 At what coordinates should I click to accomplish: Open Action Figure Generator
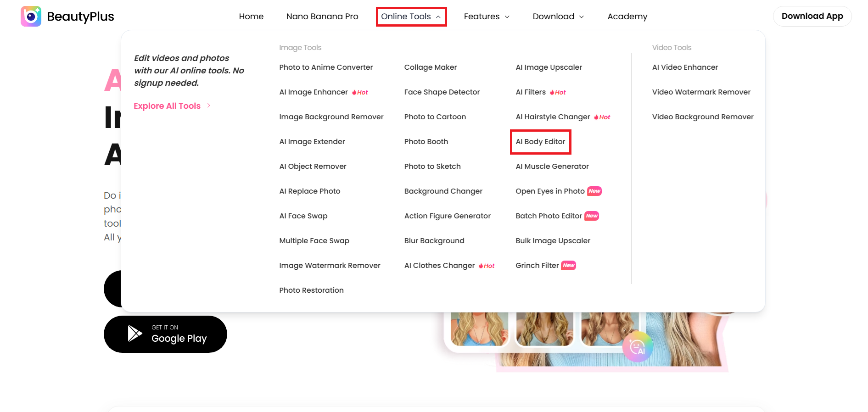448,216
